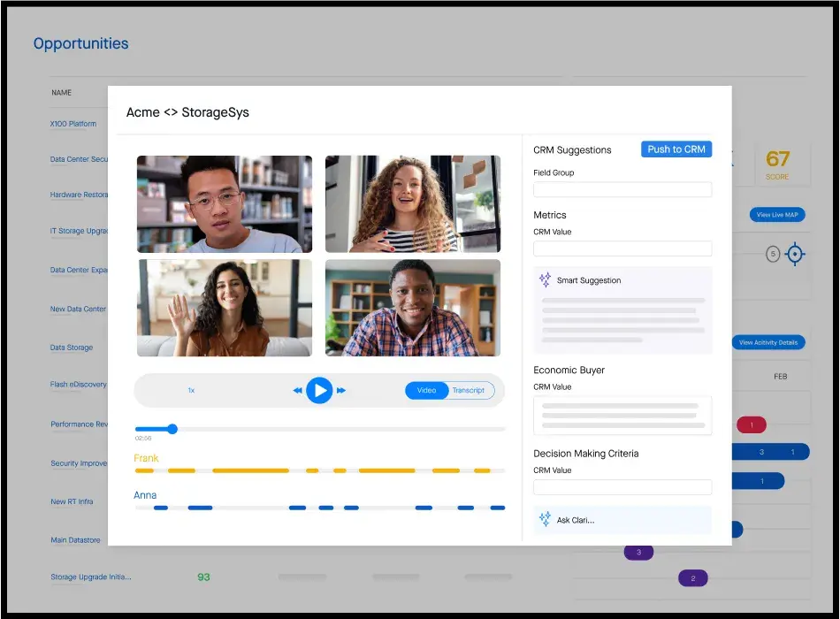840x619 pixels.
Task: Select the top-left participant video thumbnail
Action: 225,204
